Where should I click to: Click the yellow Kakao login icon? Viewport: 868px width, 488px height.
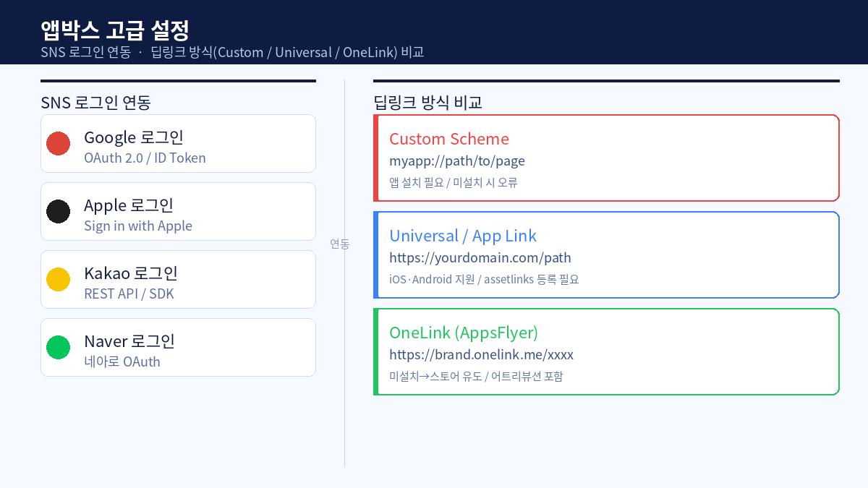point(59,279)
